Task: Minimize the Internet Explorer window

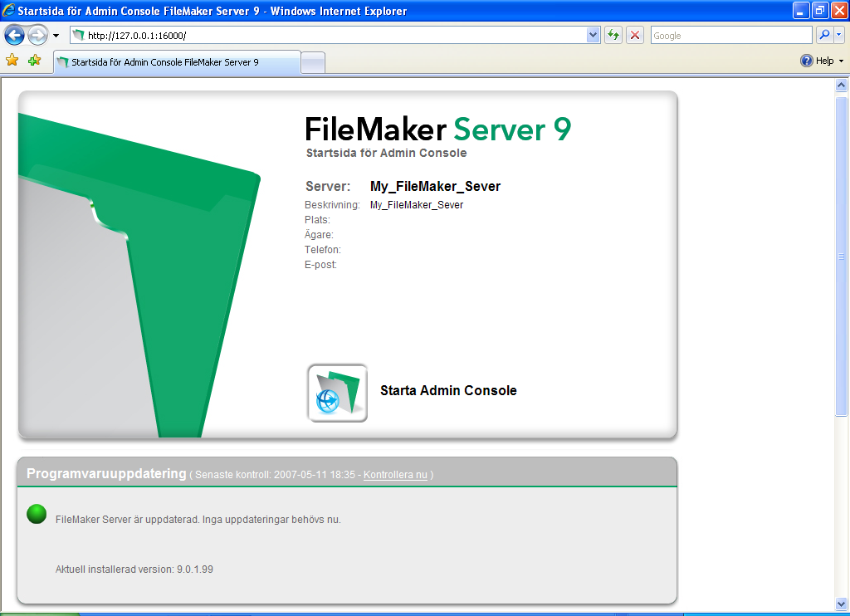Action: [801, 10]
